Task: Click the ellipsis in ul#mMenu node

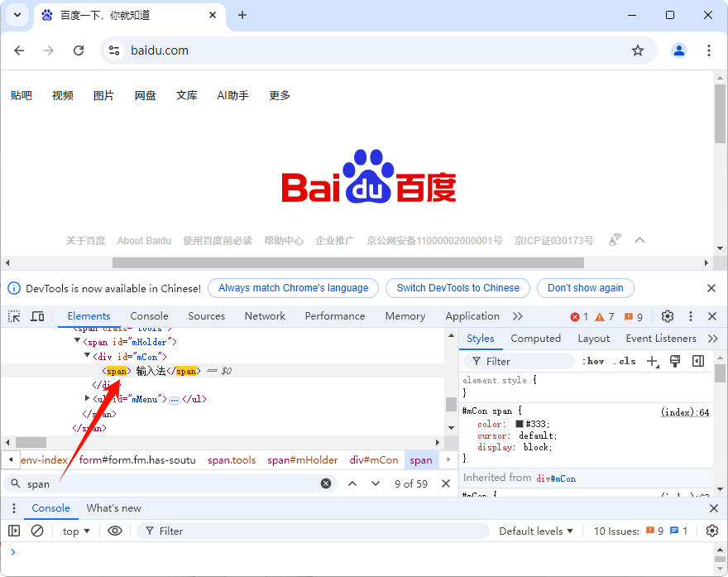Action: (x=175, y=400)
